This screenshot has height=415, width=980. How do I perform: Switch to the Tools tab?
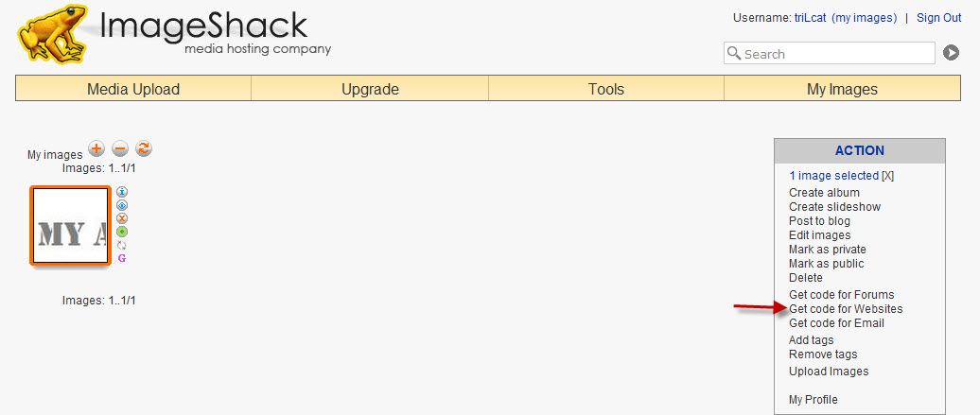click(x=606, y=90)
